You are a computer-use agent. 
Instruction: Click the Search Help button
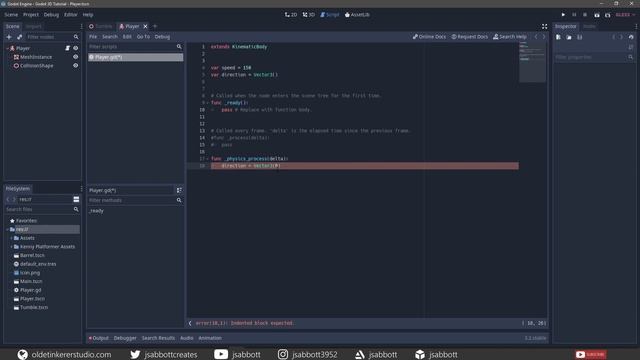point(510,37)
